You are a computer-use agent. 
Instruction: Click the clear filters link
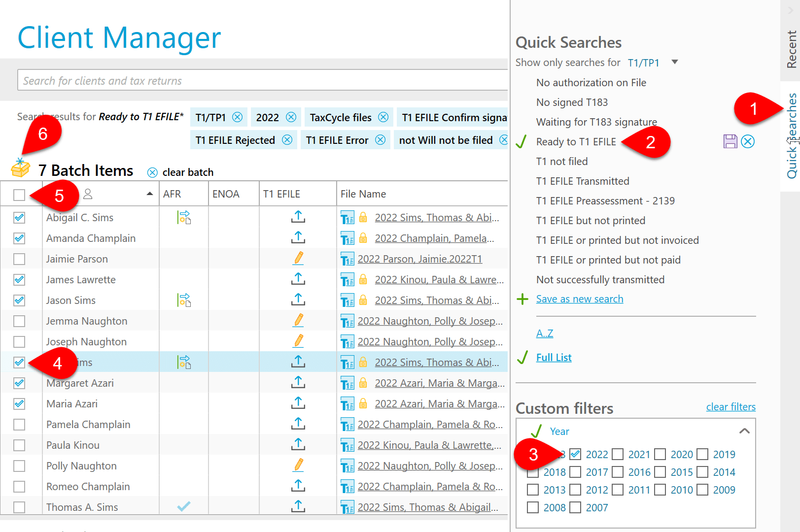pos(730,407)
